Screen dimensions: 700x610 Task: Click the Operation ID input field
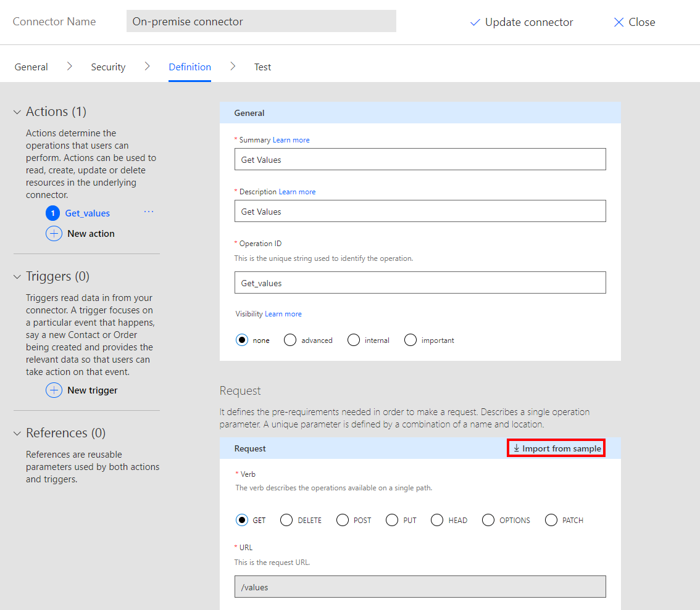[x=420, y=282]
